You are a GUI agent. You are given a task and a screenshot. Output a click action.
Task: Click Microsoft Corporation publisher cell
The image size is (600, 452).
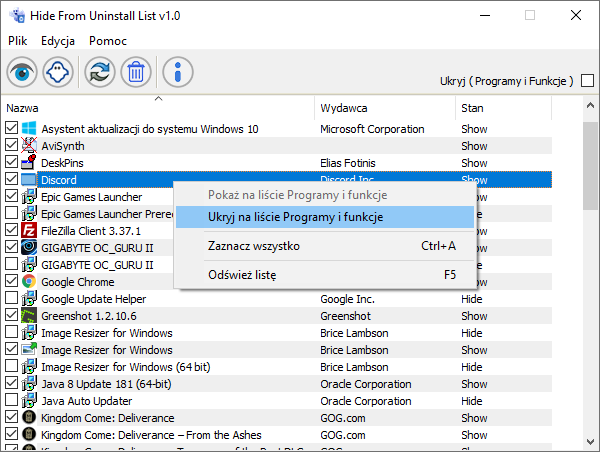372,129
